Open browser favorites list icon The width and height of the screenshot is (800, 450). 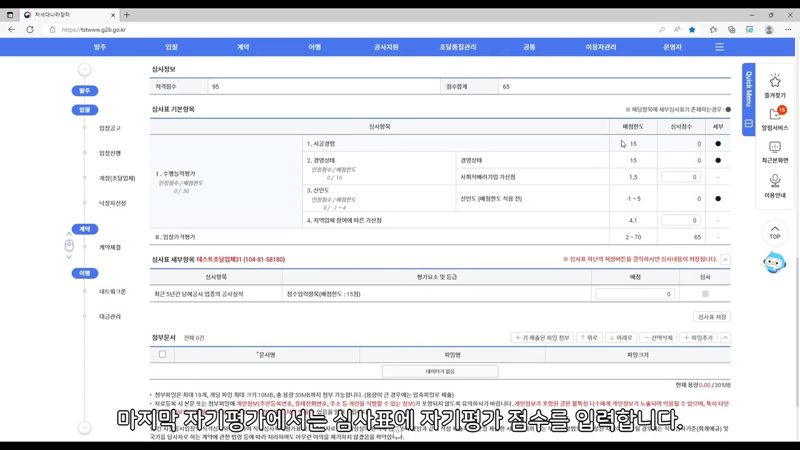click(713, 30)
